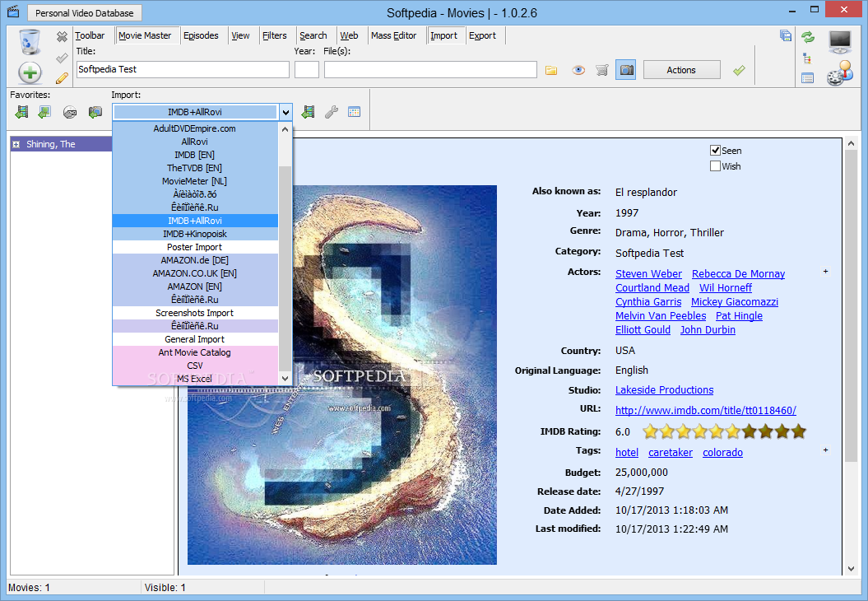Click the favorites disc drive icon
This screenshot has width=868, height=601.
70,113
